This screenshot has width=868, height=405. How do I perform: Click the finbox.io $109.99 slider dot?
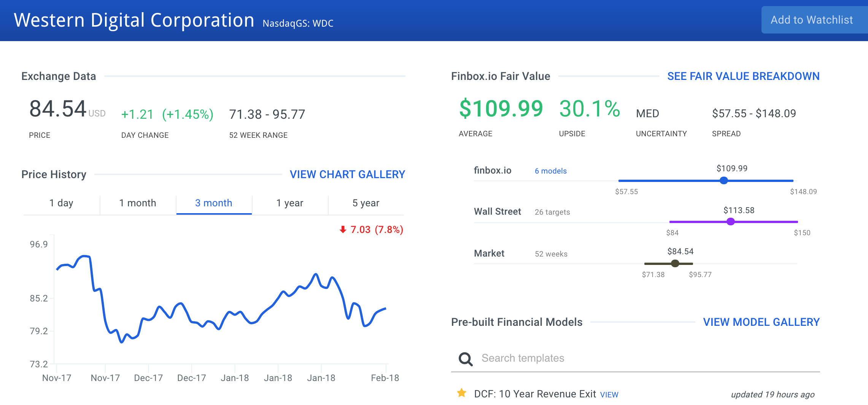[x=724, y=180]
